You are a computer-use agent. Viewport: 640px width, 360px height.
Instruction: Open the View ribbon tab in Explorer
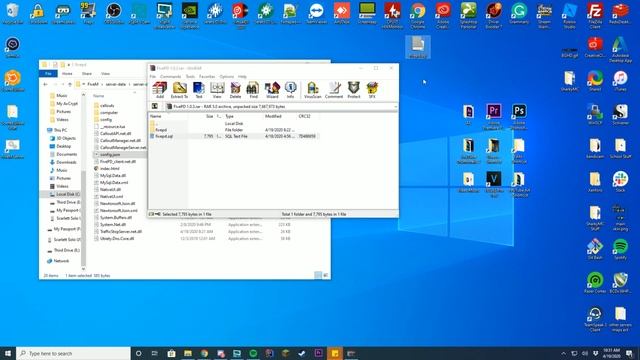105,73
